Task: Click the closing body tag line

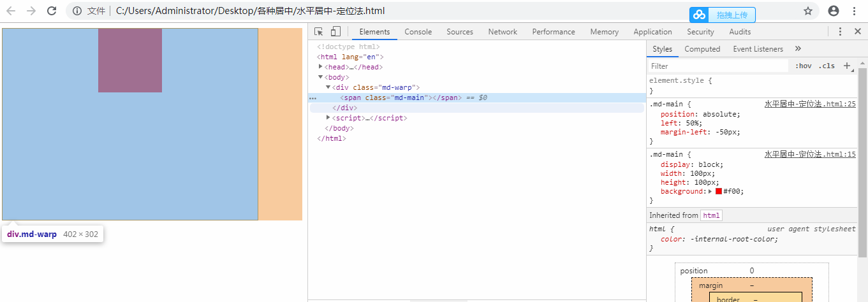Action: (339, 128)
